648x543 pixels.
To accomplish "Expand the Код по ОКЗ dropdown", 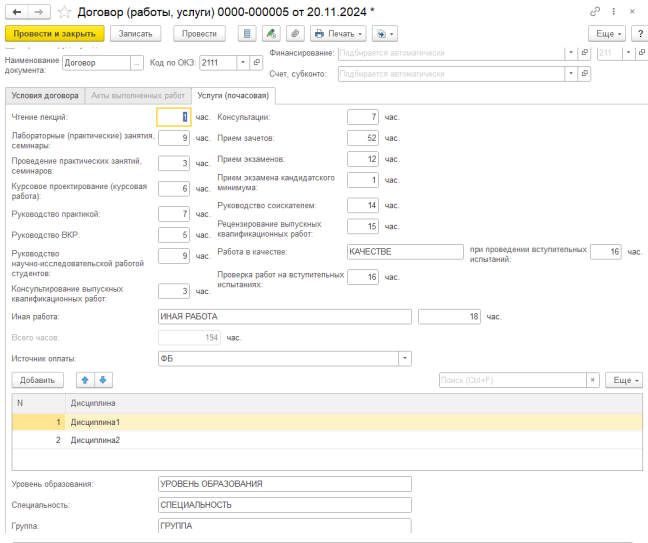I will tap(243, 62).
